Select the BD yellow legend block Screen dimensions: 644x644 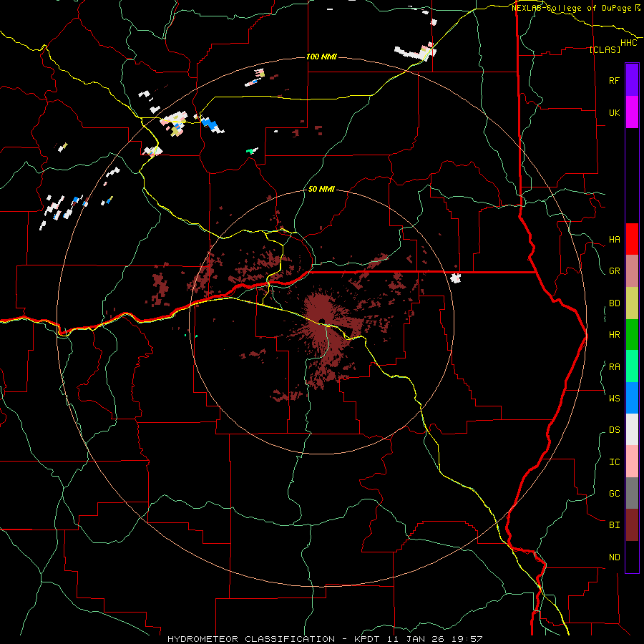632,303
